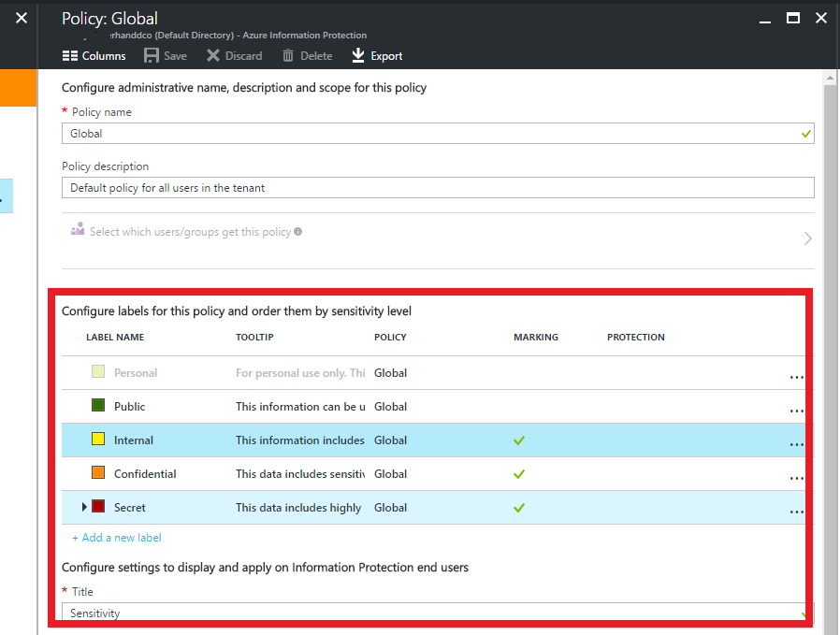Image resolution: width=840 pixels, height=635 pixels.
Task: Open the ellipsis menu for the Public label
Action: pos(796,411)
